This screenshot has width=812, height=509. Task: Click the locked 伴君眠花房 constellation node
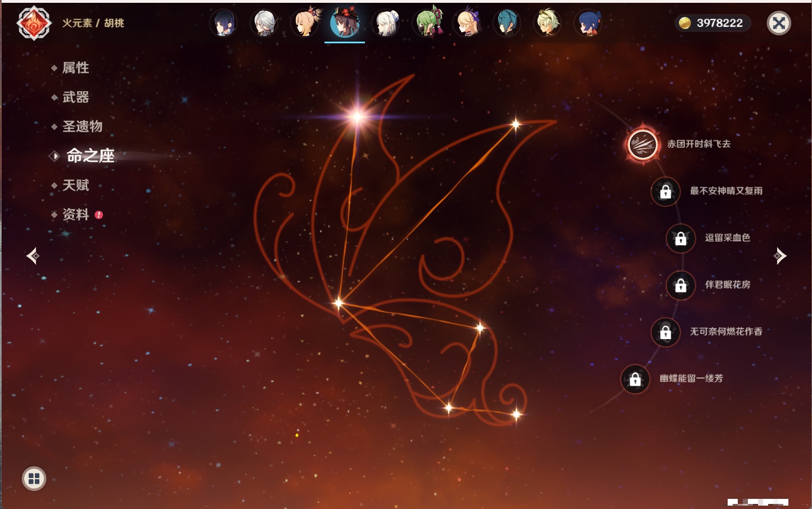[x=680, y=285]
